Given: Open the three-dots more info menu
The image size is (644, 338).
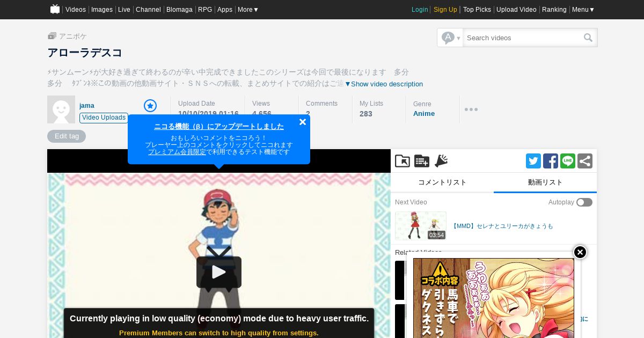Looking at the screenshot, I should click(x=471, y=109).
